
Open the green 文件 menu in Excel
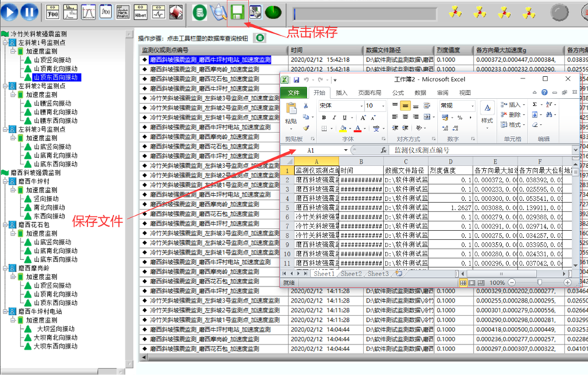294,93
